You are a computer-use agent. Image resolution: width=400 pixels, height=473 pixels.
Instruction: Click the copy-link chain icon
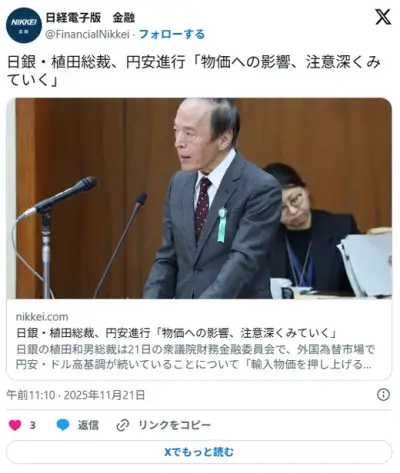(123, 425)
